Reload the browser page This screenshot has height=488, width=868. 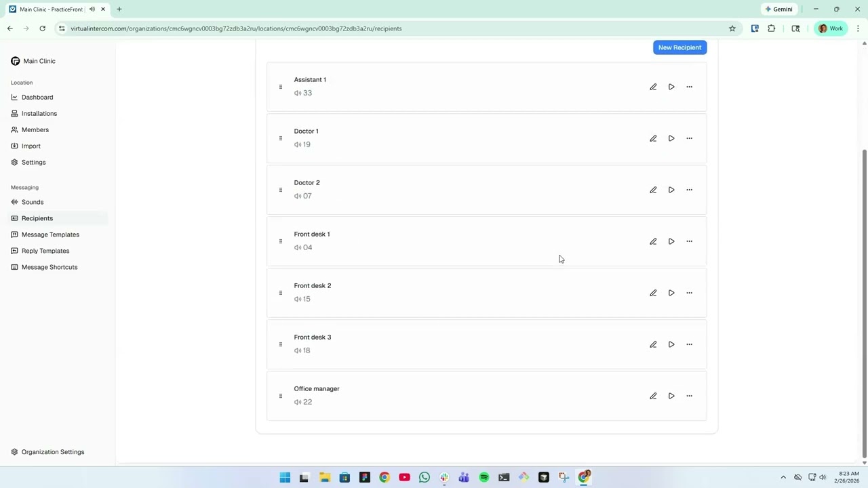(x=42, y=28)
